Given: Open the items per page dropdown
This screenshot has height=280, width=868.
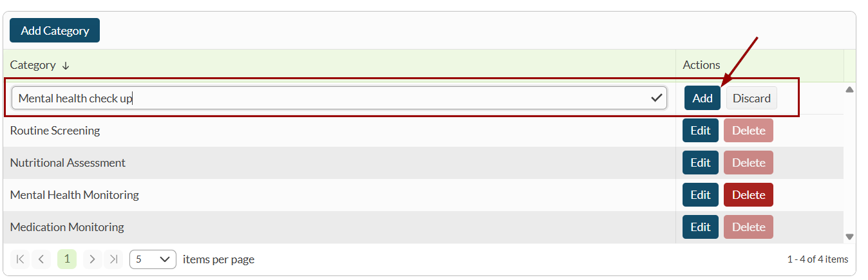Looking at the screenshot, I should (x=153, y=259).
